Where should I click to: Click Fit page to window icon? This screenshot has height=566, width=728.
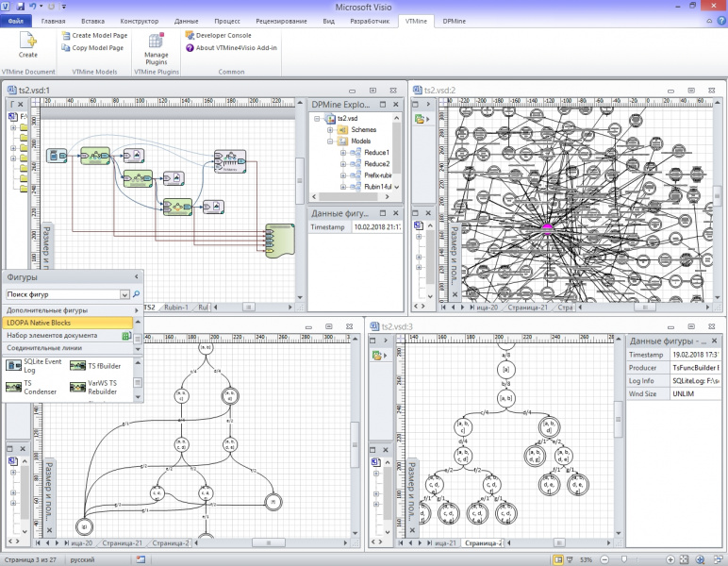(685, 560)
